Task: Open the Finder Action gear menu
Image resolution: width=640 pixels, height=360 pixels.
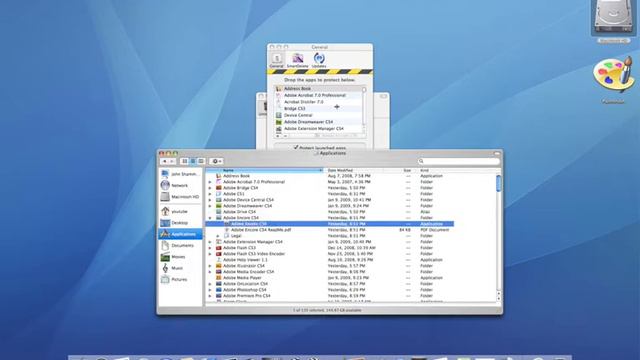Action: pos(216,162)
